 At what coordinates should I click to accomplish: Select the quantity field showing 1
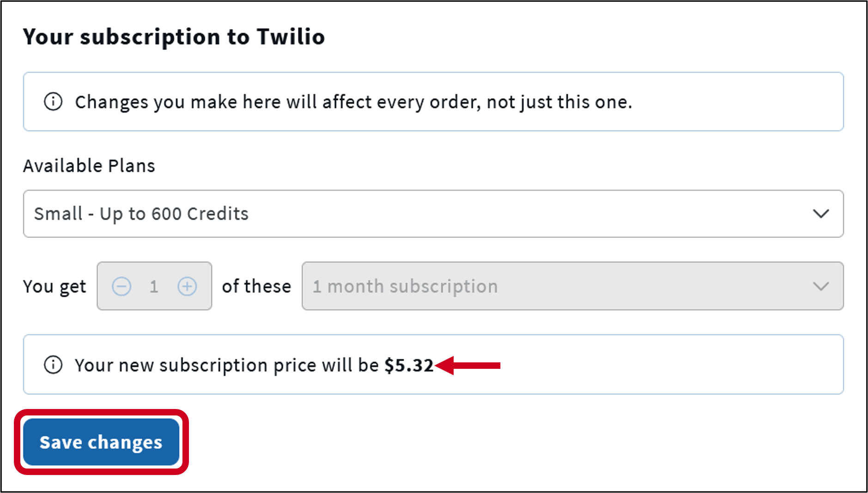point(154,286)
